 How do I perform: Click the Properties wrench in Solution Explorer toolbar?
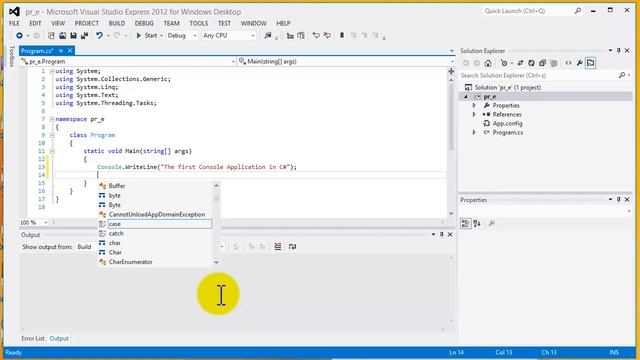(x=580, y=63)
